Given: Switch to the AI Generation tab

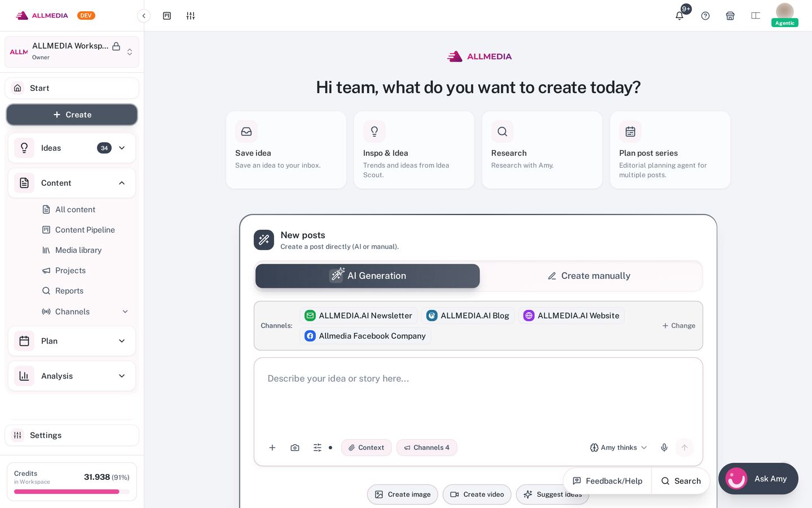Looking at the screenshot, I should [x=368, y=276].
